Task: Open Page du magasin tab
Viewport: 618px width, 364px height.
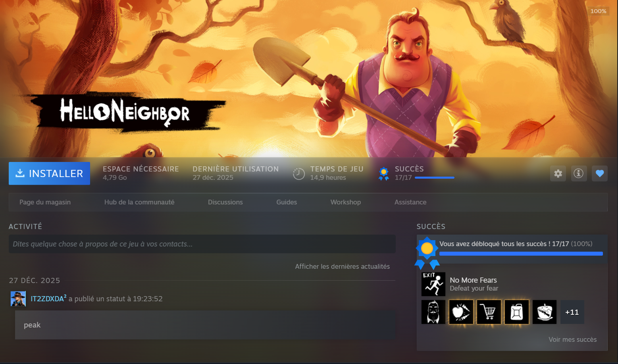Action: 45,202
